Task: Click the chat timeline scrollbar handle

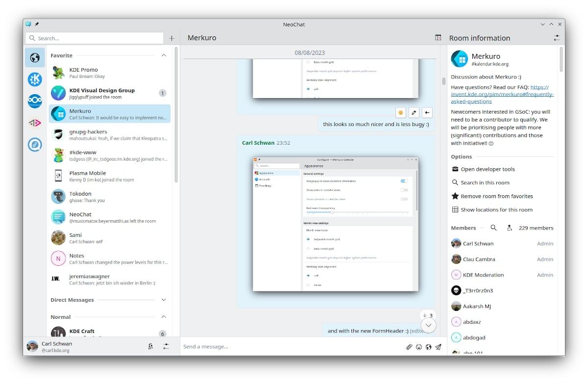Action: 444,81
